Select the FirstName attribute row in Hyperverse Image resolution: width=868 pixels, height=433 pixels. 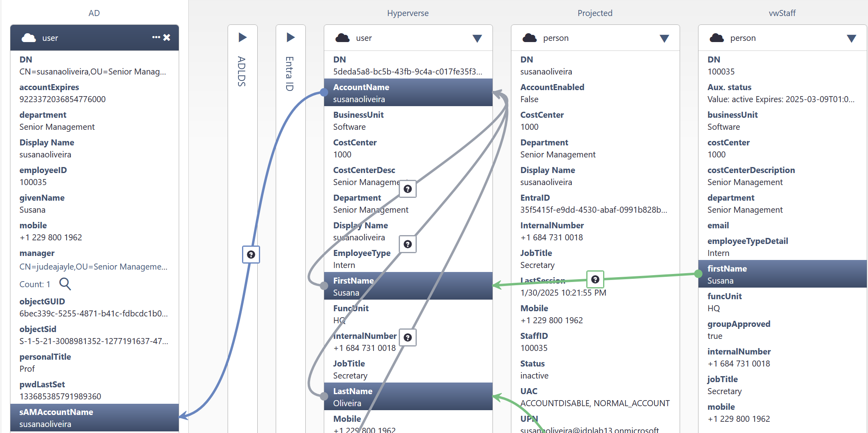point(408,286)
